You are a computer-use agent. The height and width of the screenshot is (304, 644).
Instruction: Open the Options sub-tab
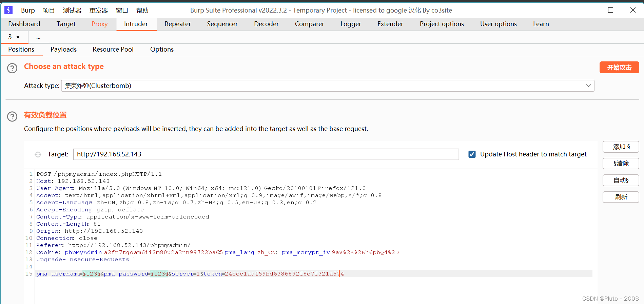pos(162,50)
